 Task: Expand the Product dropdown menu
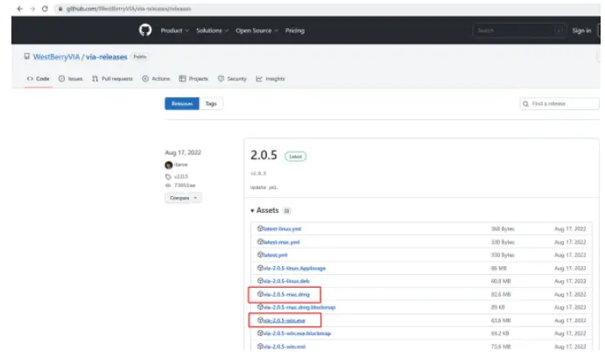[x=173, y=31]
